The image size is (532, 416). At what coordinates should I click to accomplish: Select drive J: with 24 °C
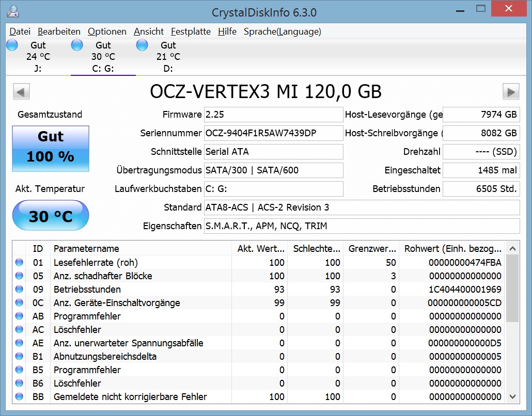38,57
